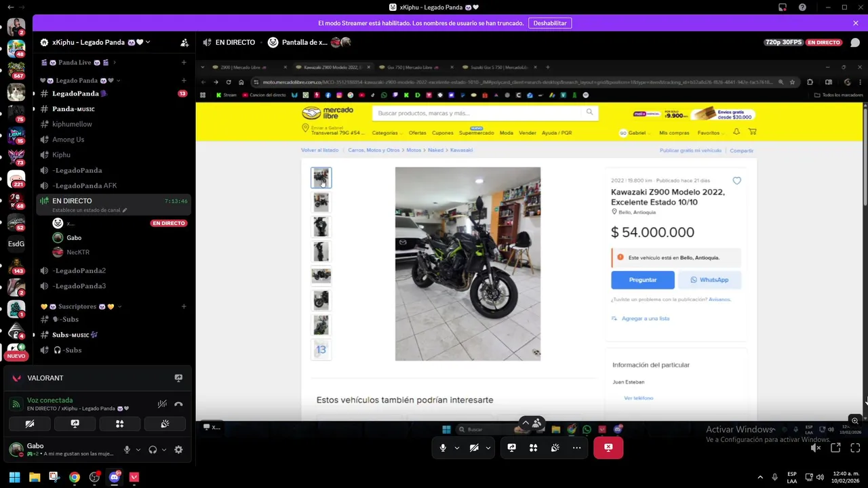Image resolution: width=868 pixels, height=488 pixels.
Task: Turn on camera in the voice panel
Action: click(30, 424)
